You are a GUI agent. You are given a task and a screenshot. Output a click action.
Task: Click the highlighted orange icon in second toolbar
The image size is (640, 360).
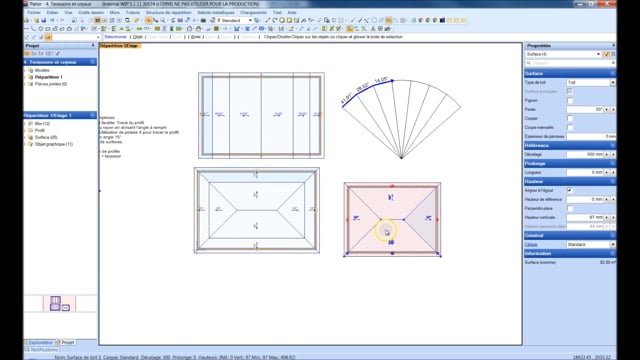tap(349, 29)
